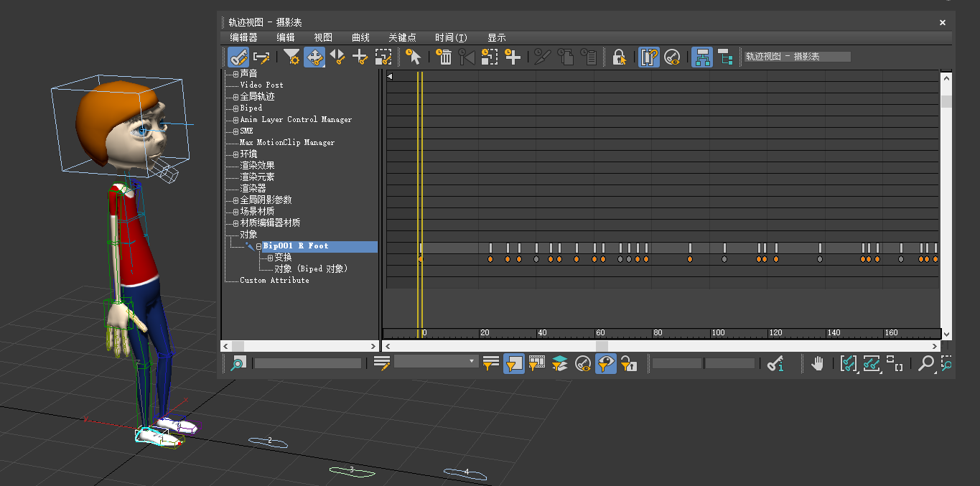
Task: Click the Delete Time trash icon
Action: click(445, 57)
